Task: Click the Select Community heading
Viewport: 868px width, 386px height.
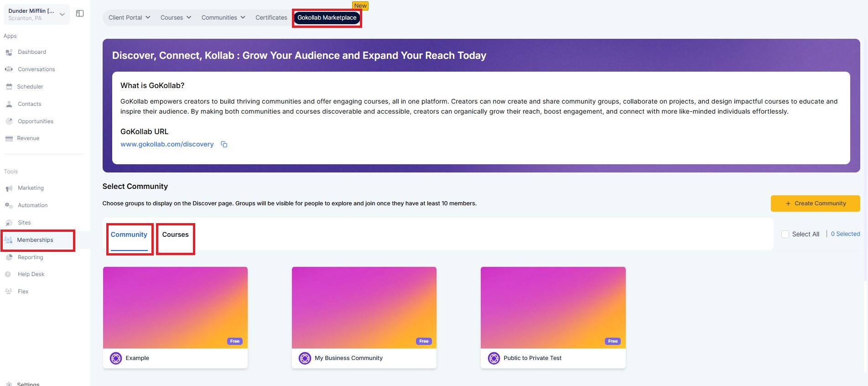Action: 135,187
